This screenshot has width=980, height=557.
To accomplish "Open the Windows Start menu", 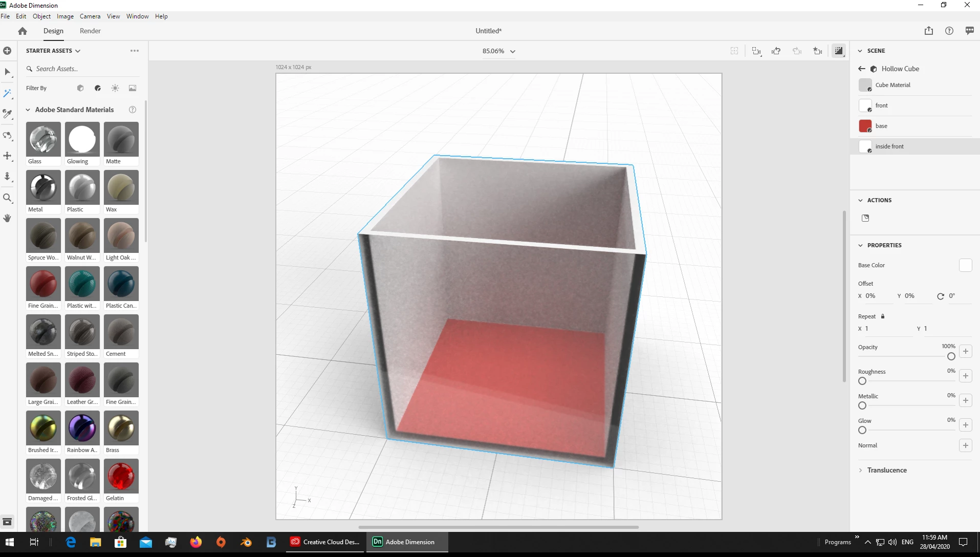I will point(10,542).
